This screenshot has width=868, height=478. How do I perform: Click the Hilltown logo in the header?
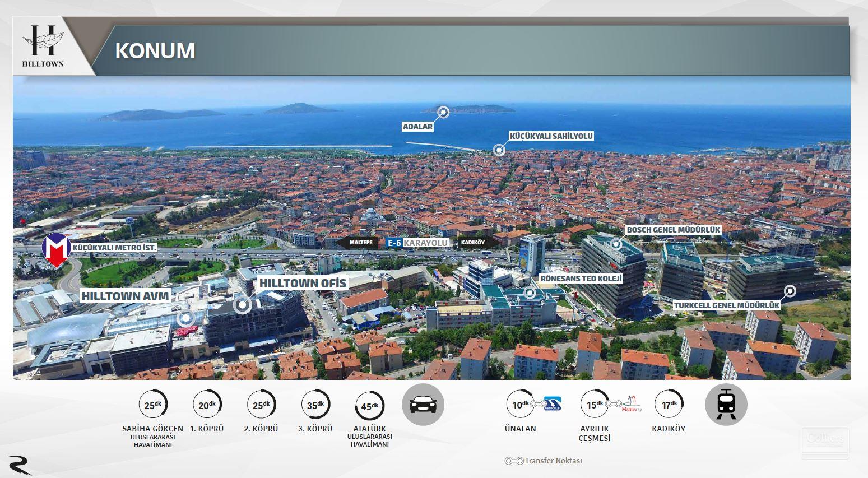43,46
